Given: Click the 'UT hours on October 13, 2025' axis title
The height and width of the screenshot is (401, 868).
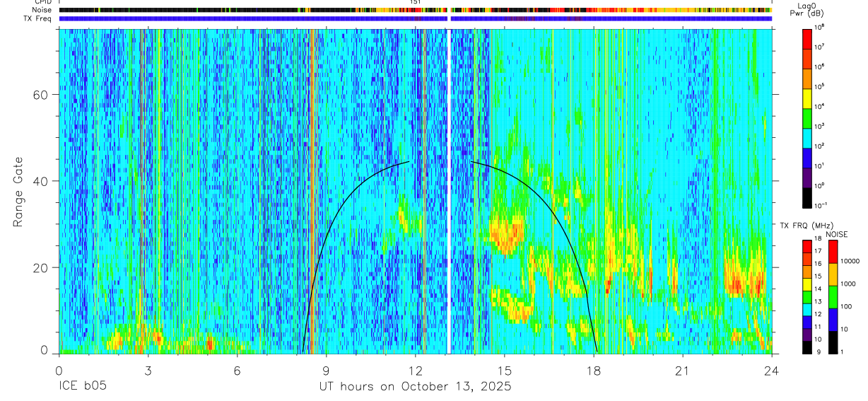Looking at the screenshot, I should [415, 387].
